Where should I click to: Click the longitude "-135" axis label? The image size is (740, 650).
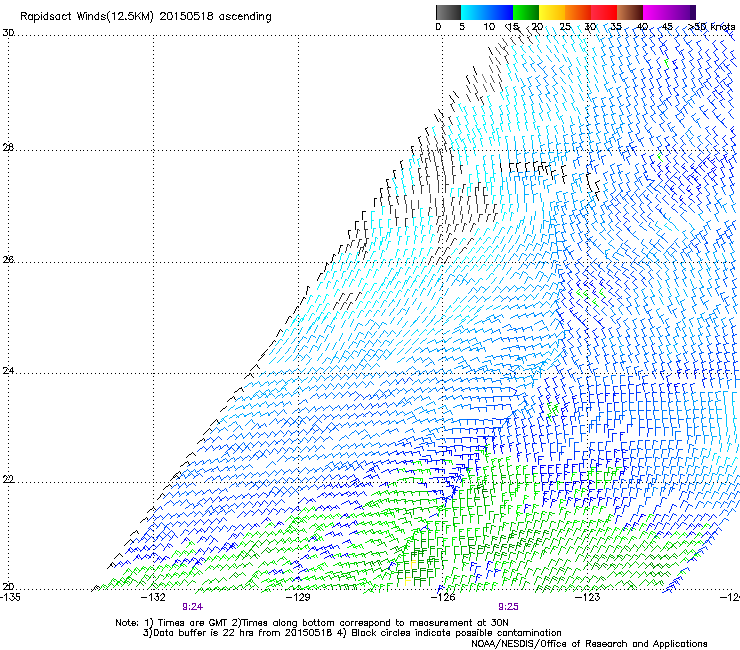[10, 597]
